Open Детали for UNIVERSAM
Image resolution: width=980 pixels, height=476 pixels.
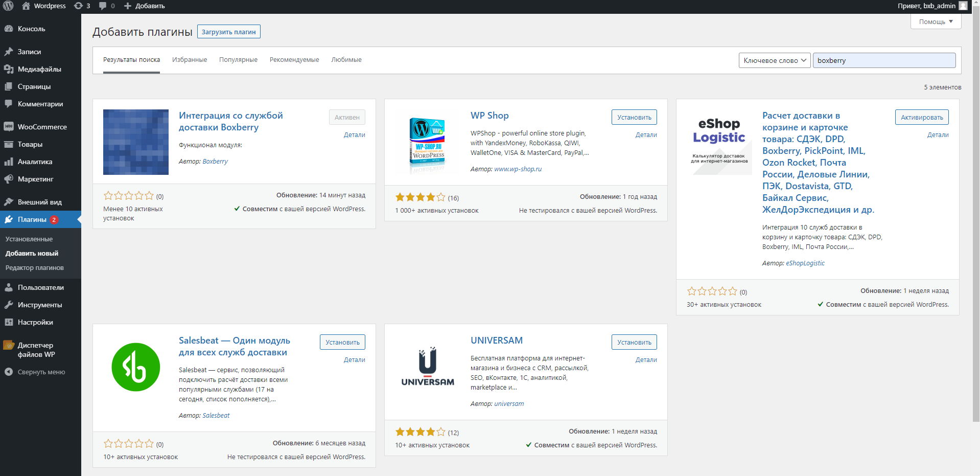[646, 360]
